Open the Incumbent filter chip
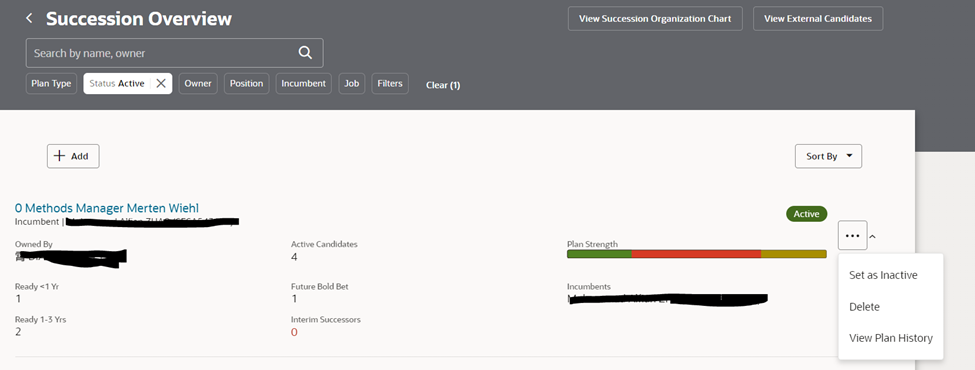This screenshot has width=975, height=370. pyautogui.click(x=303, y=83)
